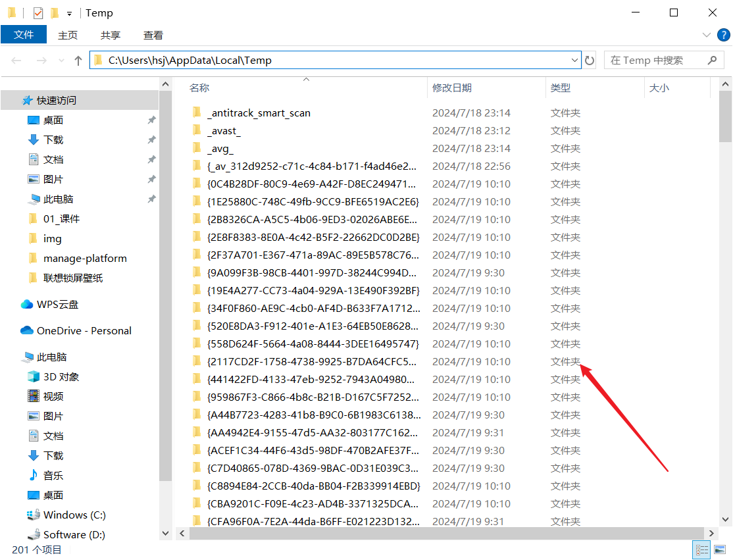Select folder {2E8F8383-8E0A-4c42-B5F2-22662DC0D2BE}

(x=313, y=237)
